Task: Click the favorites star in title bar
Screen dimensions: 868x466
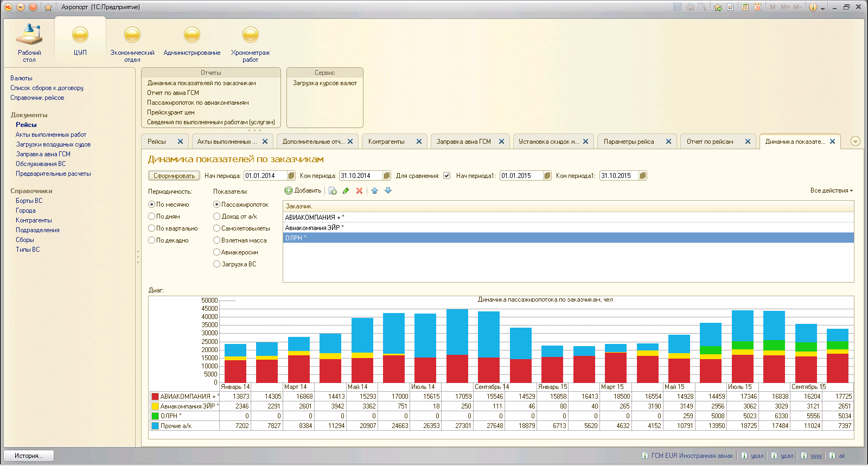Action: (x=48, y=7)
